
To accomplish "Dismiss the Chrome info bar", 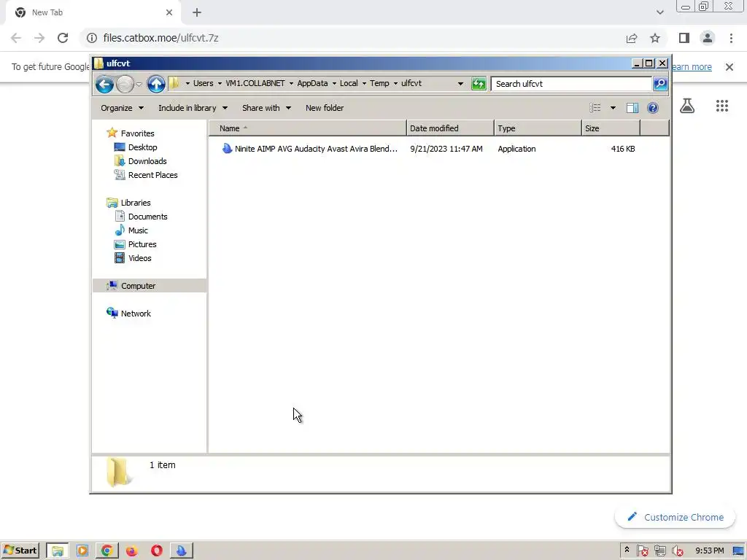I will (729, 67).
